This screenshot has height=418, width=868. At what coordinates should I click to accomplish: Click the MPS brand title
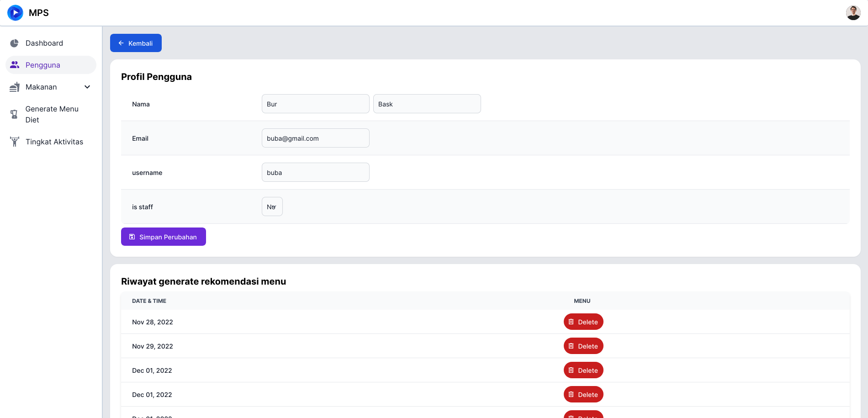(x=39, y=13)
